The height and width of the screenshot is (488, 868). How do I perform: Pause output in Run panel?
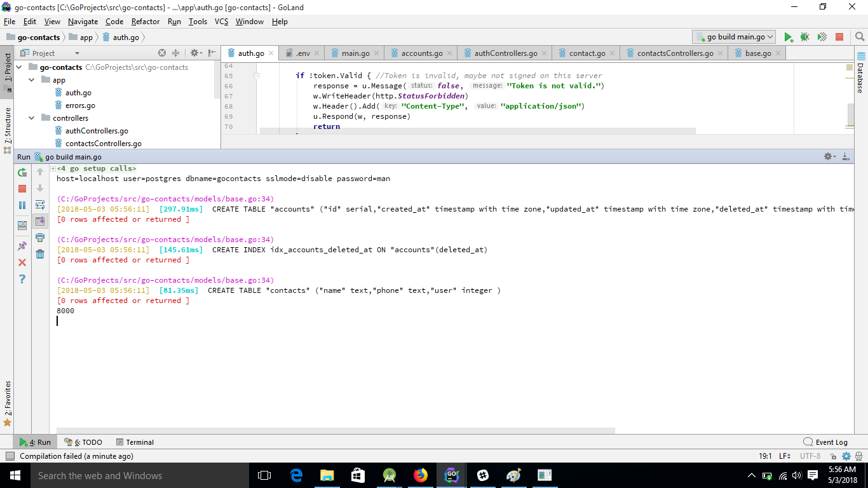click(22, 205)
